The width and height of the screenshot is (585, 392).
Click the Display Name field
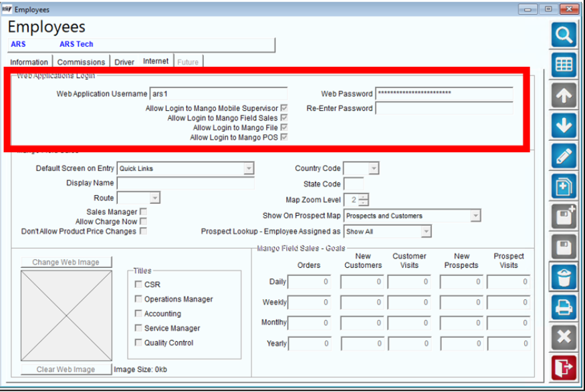coord(185,183)
